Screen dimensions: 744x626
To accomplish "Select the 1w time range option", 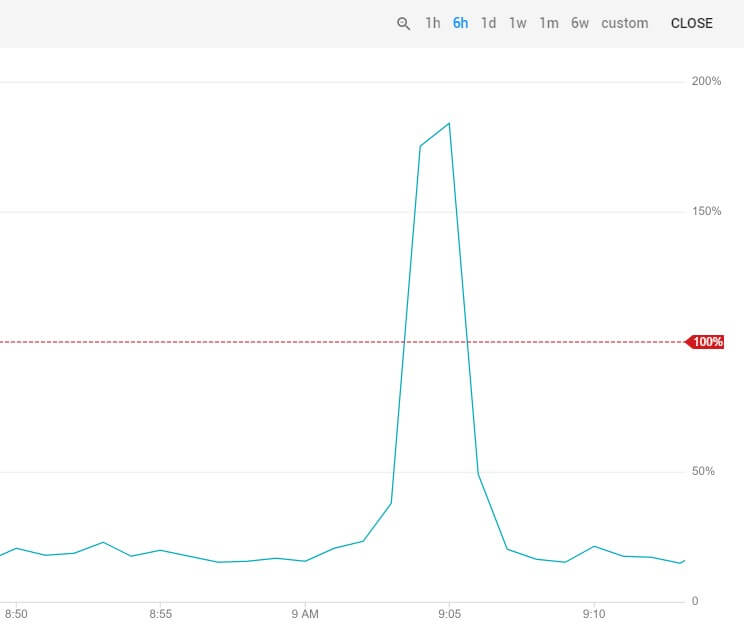I will coord(517,23).
